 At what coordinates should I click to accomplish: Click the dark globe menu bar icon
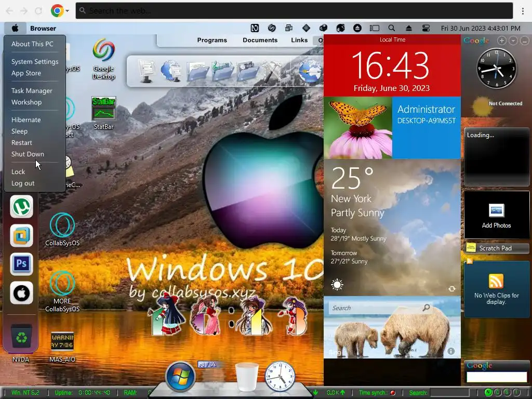pos(340,28)
